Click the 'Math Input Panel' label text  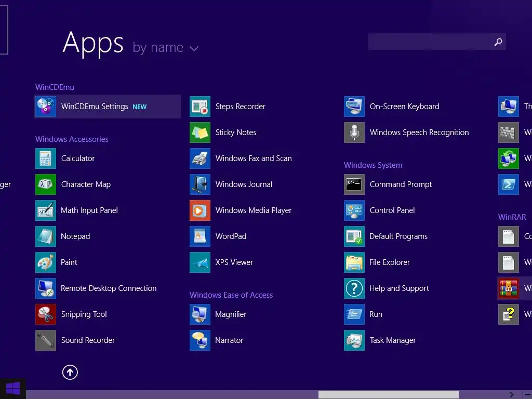coord(89,210)
